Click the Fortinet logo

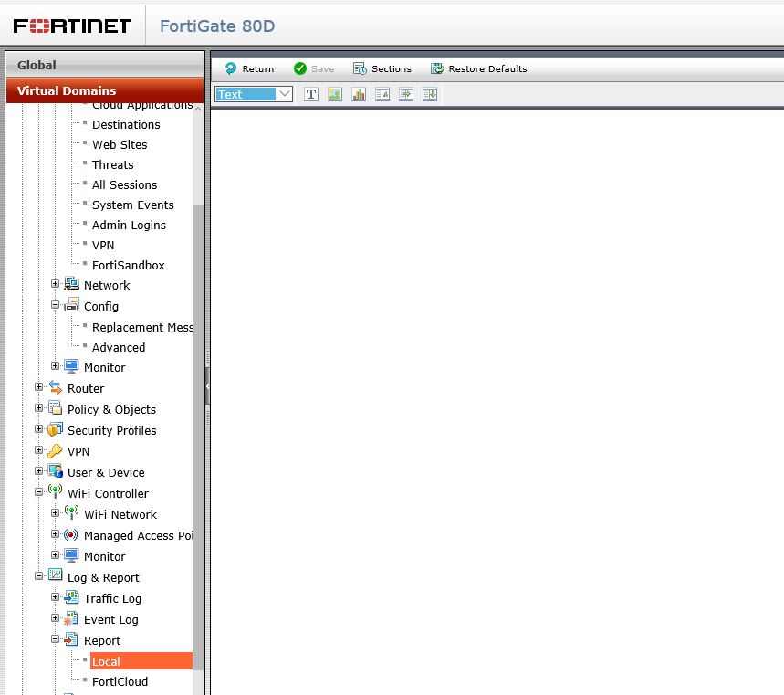pyautogui.click(x=72, y=26)
